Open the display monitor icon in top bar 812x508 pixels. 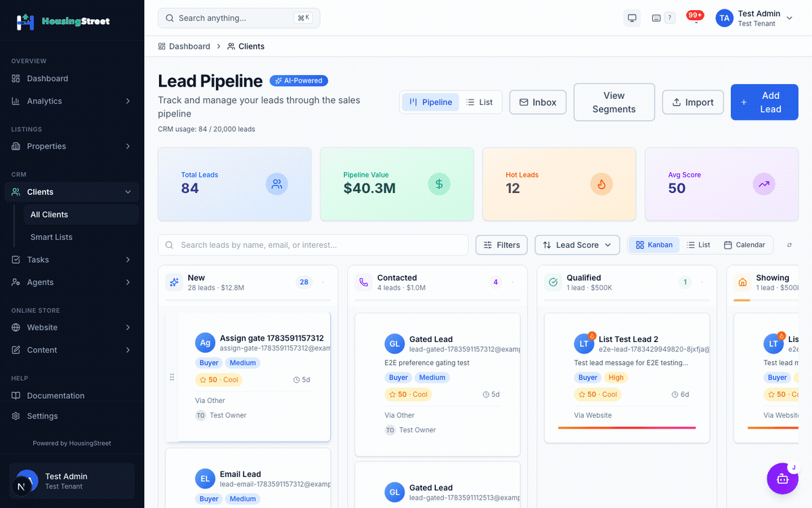click(632, 18)
